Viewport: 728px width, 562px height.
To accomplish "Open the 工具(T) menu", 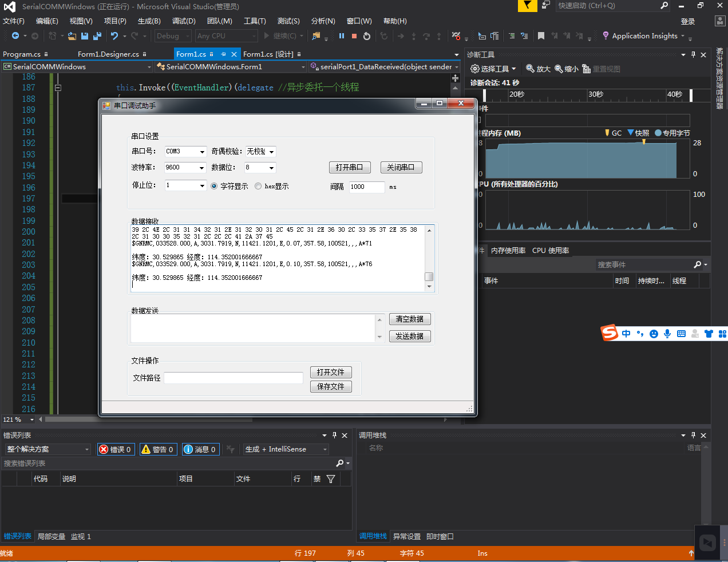I will pos(255,21).
